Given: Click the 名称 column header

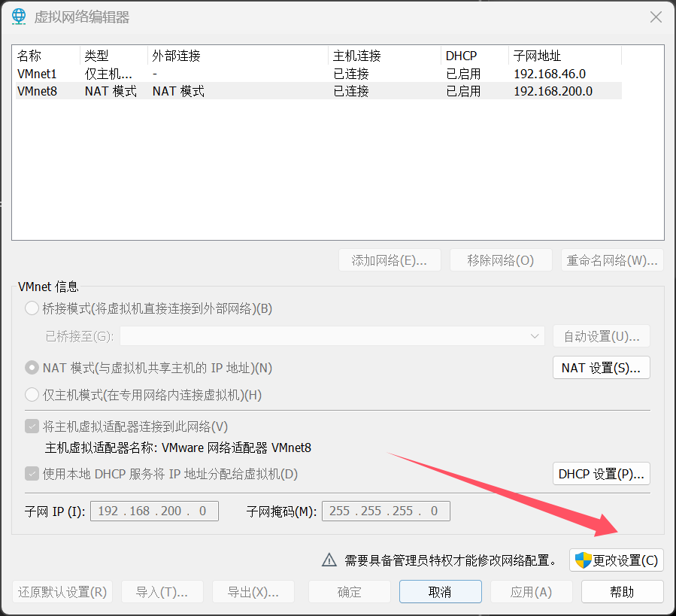Looking at the screenshot, I should (x=47, y=56).
